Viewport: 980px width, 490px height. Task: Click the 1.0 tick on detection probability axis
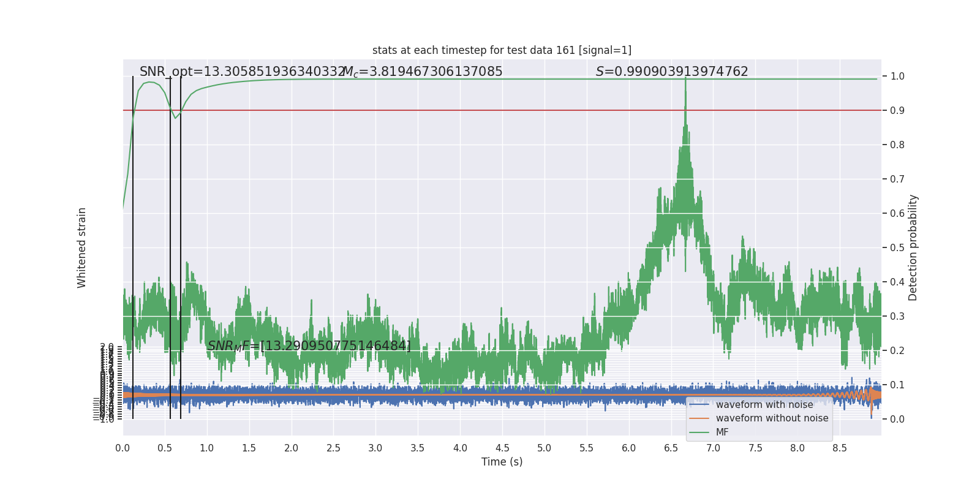pyautogui.click(x=897, y=77)
